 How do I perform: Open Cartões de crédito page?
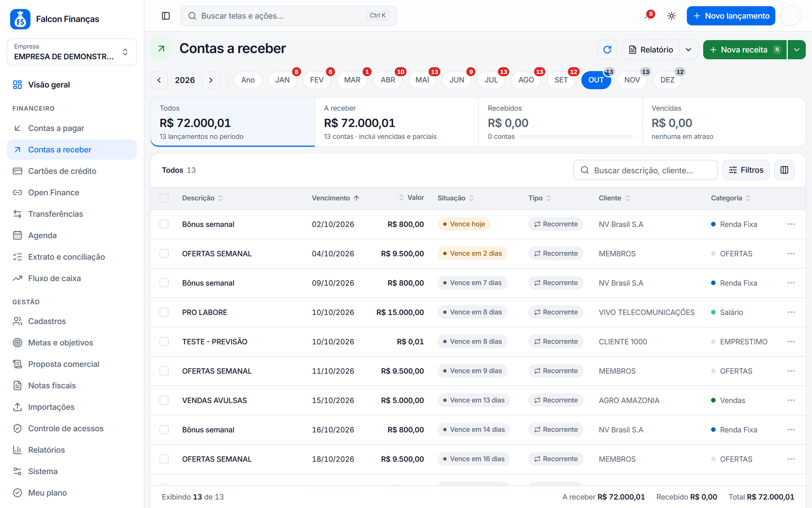click(72, 171)
